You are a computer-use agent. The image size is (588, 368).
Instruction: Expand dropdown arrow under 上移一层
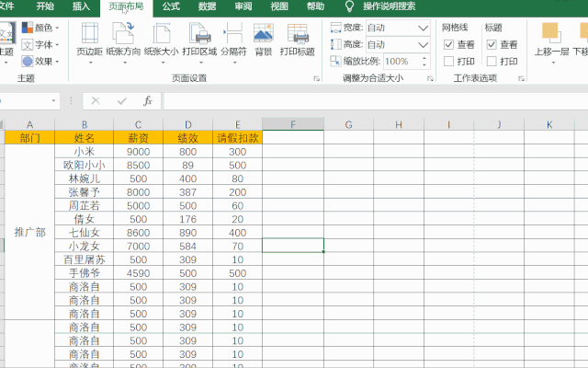553,63
